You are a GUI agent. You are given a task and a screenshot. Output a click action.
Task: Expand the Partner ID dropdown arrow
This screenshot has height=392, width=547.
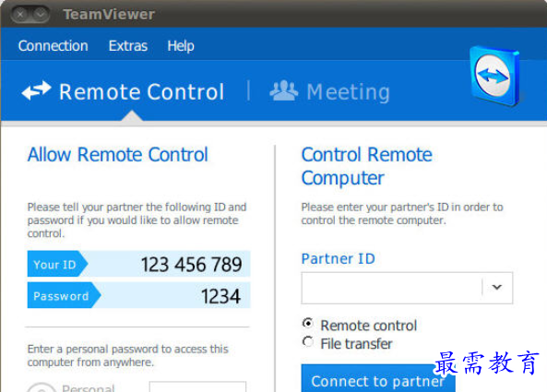tap(497, 288)
